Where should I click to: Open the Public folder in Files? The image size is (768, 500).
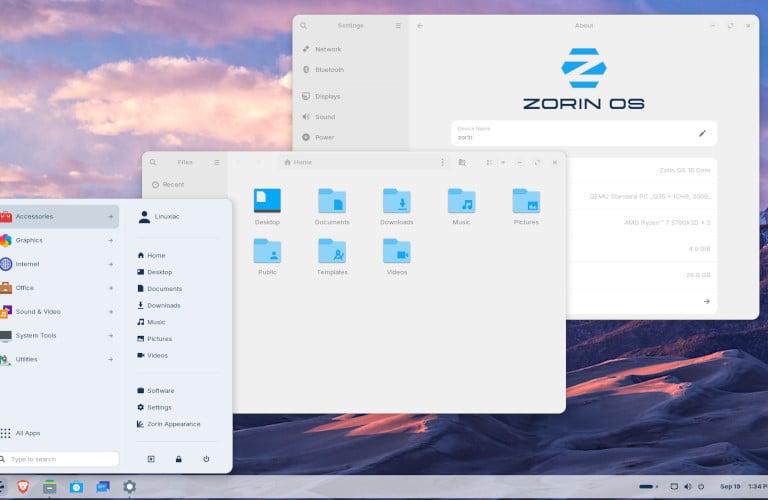(x=267, y=256)
